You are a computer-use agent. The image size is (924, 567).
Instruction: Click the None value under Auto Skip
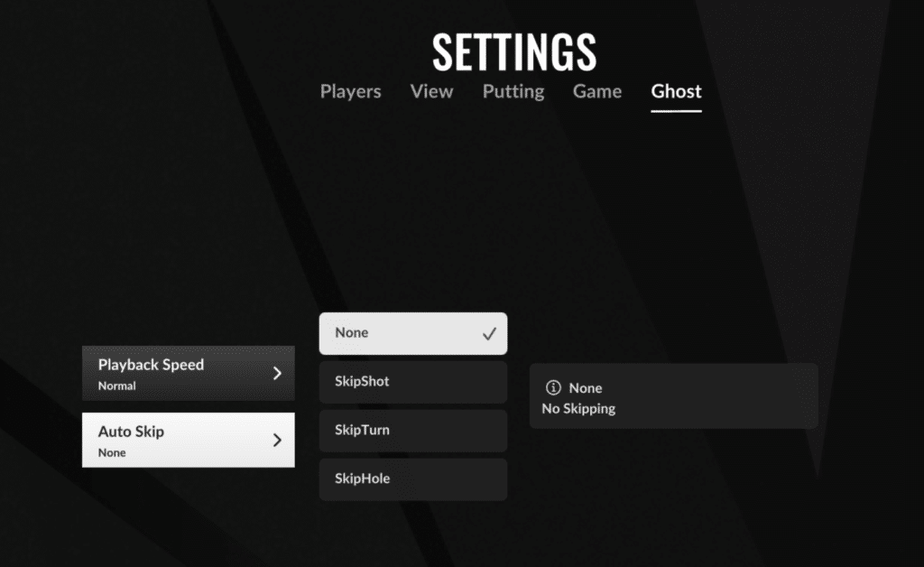(x=112, y=452)
